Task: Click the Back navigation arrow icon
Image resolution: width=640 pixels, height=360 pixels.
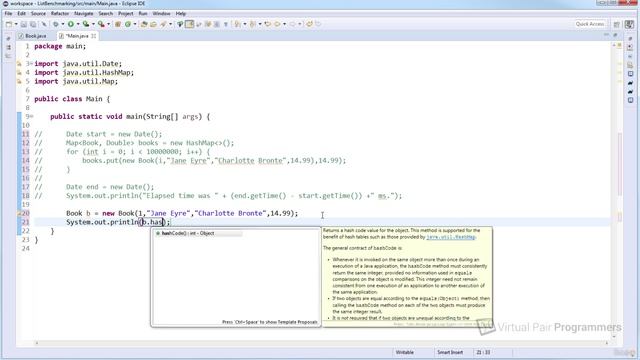Action: click(277, 24)
